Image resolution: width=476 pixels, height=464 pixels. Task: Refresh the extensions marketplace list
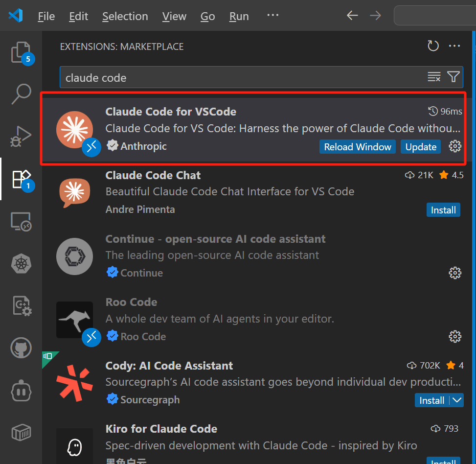coord(433,46)
